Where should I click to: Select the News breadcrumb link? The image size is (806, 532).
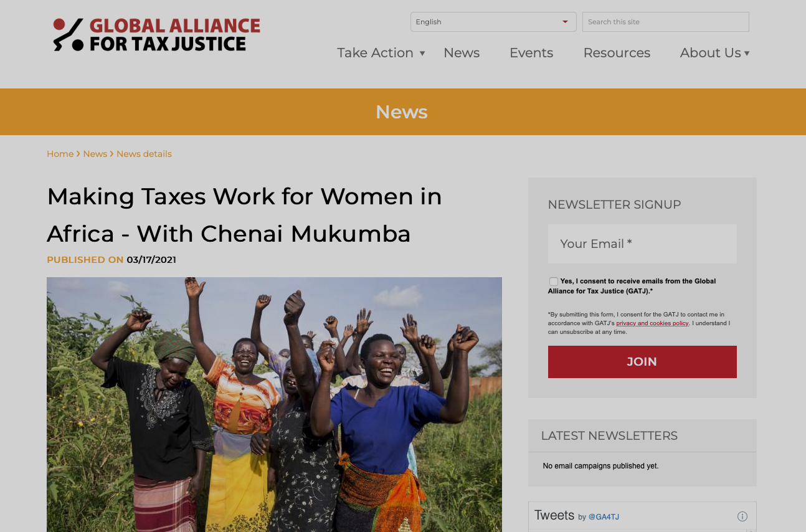pyautogui.click(x=95, y=154)
